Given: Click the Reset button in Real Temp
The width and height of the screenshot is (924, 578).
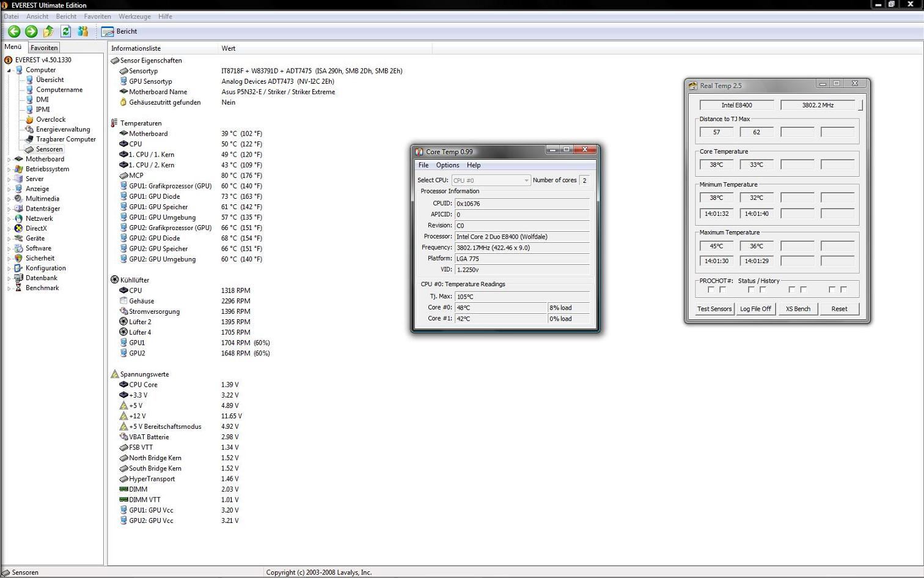Looking at the screenshot, I should pos(839,309).
